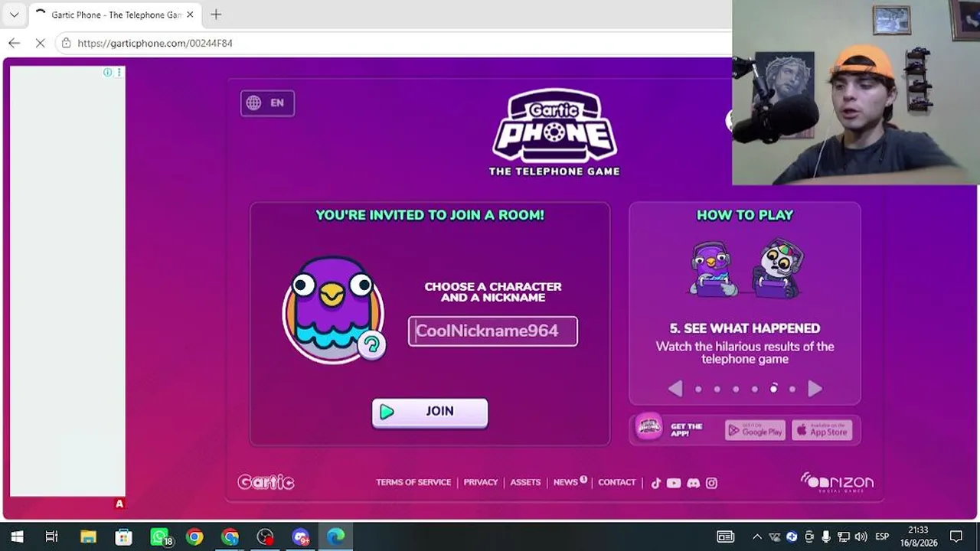Open Task View on the taskbar
The image size is (980, 551).
point(51,536)
